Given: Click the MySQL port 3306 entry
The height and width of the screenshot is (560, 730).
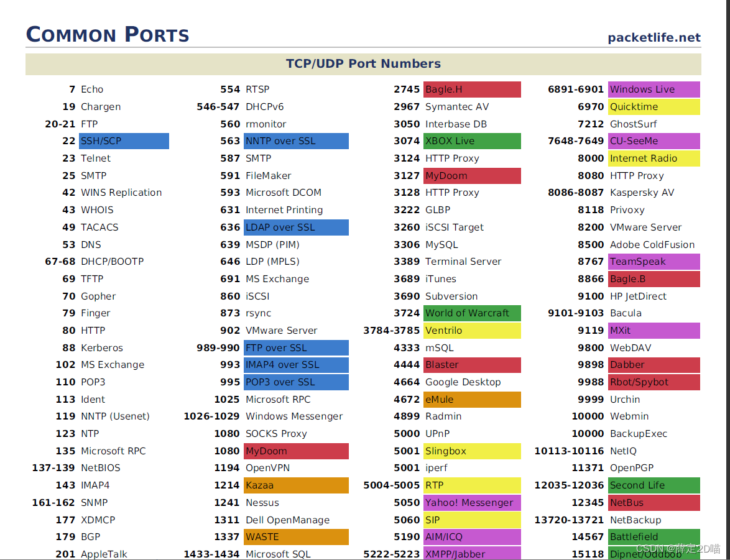Looking at the screenshot, I should pos(441,244).
